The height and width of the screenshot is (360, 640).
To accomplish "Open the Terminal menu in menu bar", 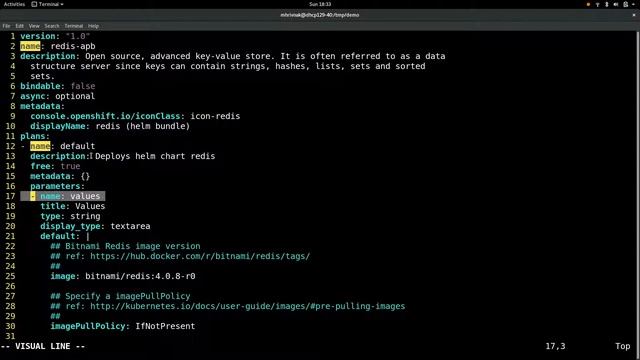I will click(73, 26).
